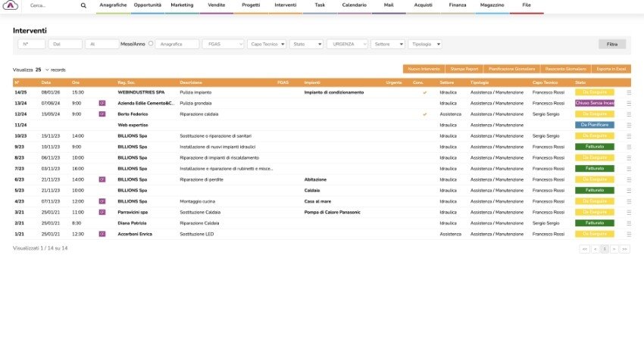Click Cons. checkmark on row 12/24
The image size is (644, 364).
coord(425,114)
